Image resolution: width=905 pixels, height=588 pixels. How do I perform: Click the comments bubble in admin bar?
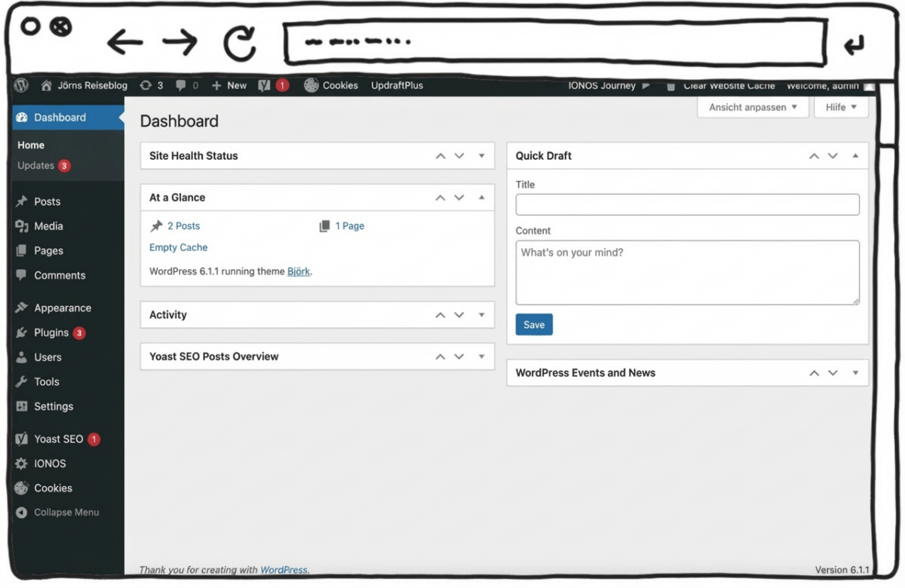pyautogui.click(x=181, y=86)
